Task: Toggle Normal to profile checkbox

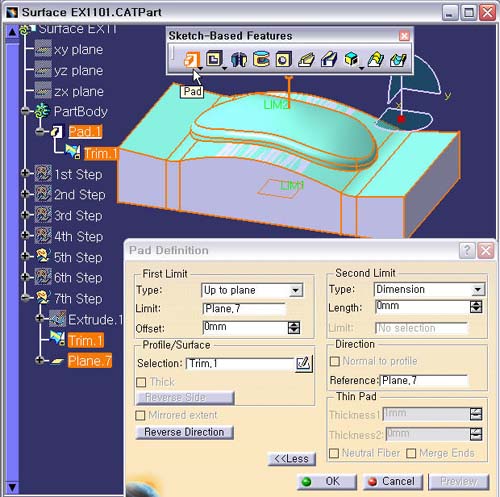Action: [335, 361]
